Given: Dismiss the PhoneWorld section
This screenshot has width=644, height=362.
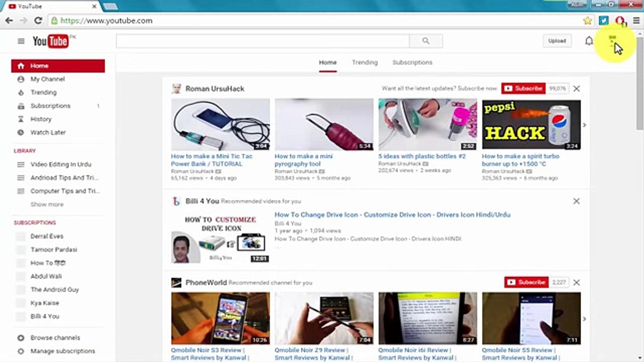Looking at the screenshot, I should point(577,283).
